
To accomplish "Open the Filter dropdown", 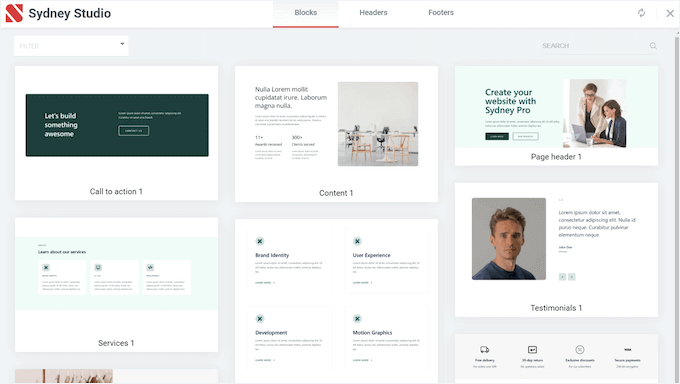I will click(x=71, y=46).
